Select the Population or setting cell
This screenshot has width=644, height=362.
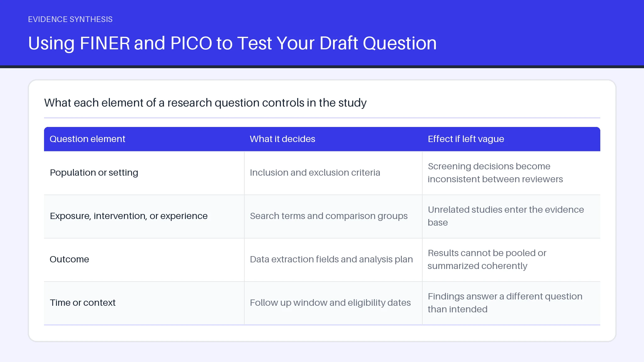coord(144,173)
